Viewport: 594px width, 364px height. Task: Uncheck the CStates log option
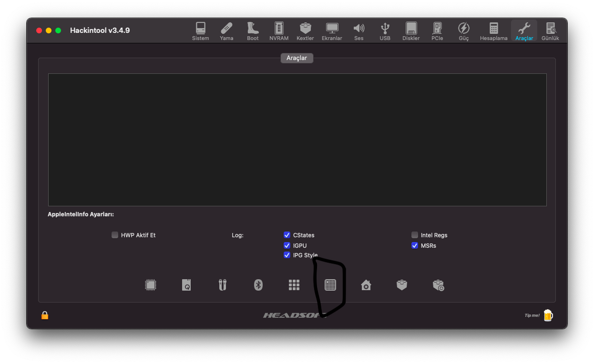[287, 235]
